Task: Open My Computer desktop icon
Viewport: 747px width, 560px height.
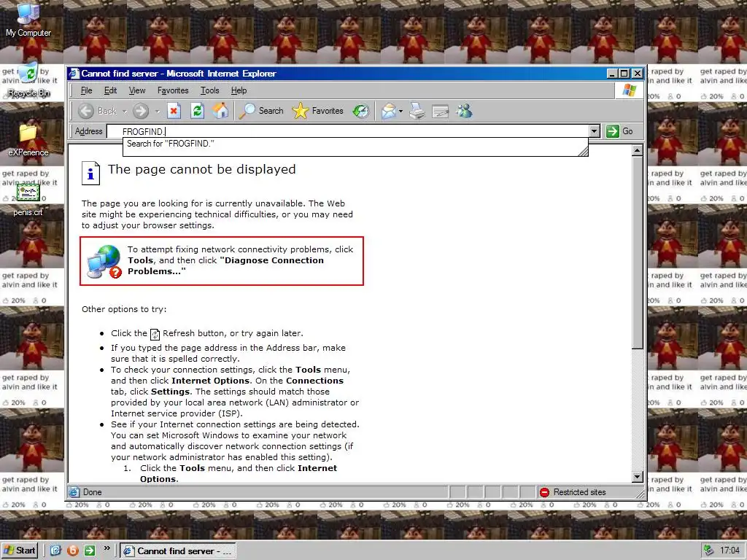Action: pyautogui.click(x=28, y=20)
